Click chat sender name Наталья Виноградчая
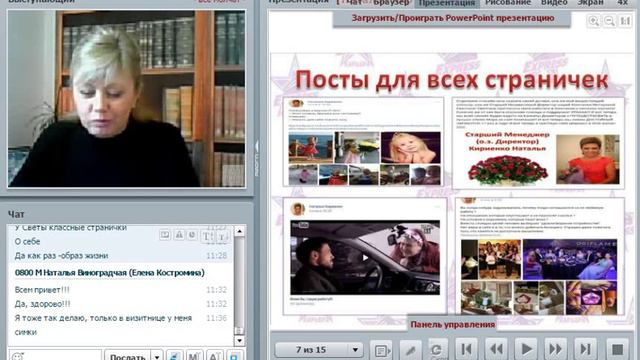The height and width of the screenshot is (360, 640). pos(109,273)
